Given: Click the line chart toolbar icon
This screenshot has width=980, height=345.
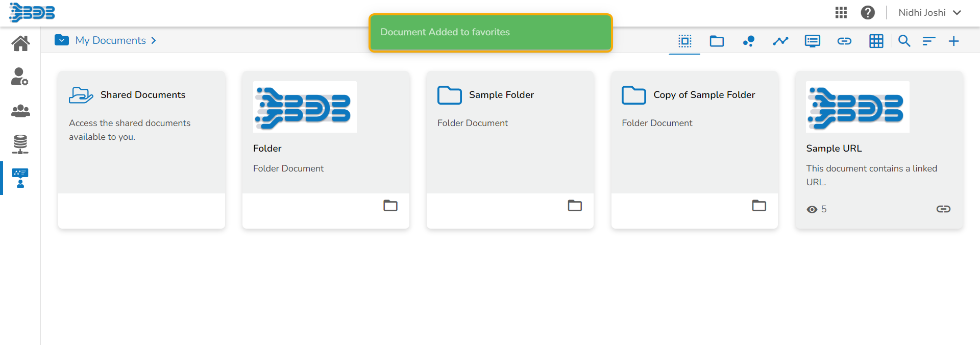Looking at the screenshot, I should (780, 41).
